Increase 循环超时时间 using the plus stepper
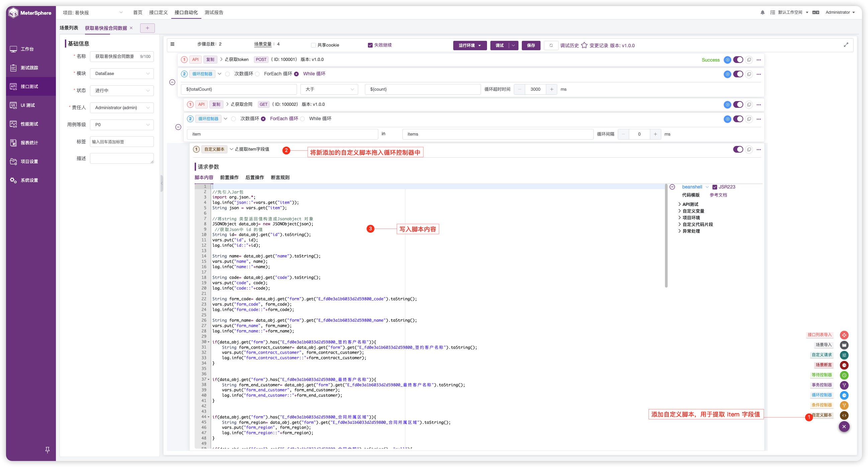The width and height of the screenshot is (868, 467). click(x=552, y=89)
